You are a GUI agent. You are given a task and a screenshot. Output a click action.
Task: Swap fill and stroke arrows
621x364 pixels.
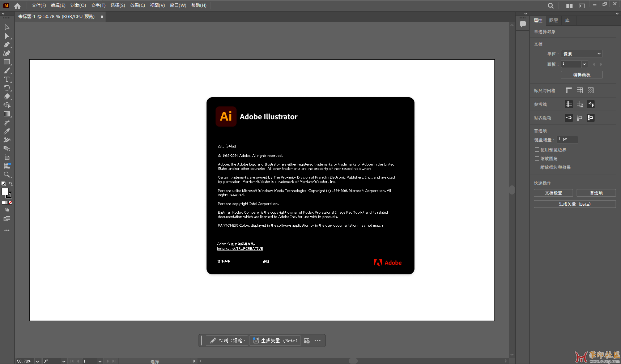[x=11, y=184]
